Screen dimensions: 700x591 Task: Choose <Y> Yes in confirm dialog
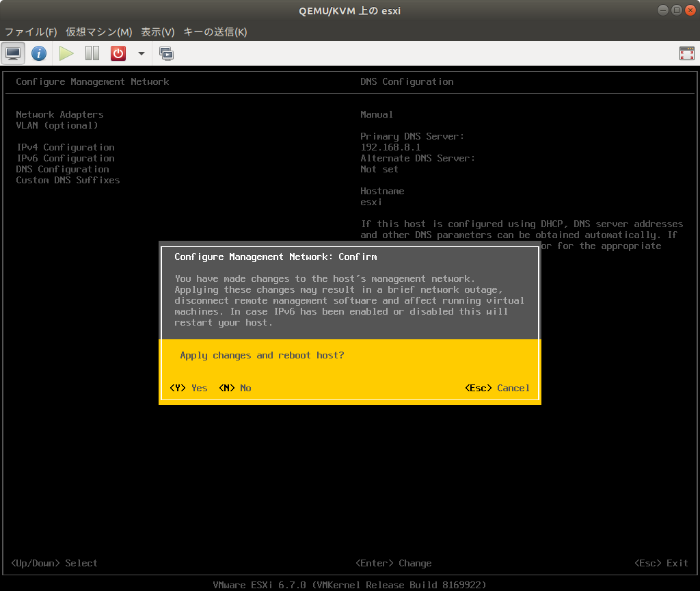click(189, 388)
